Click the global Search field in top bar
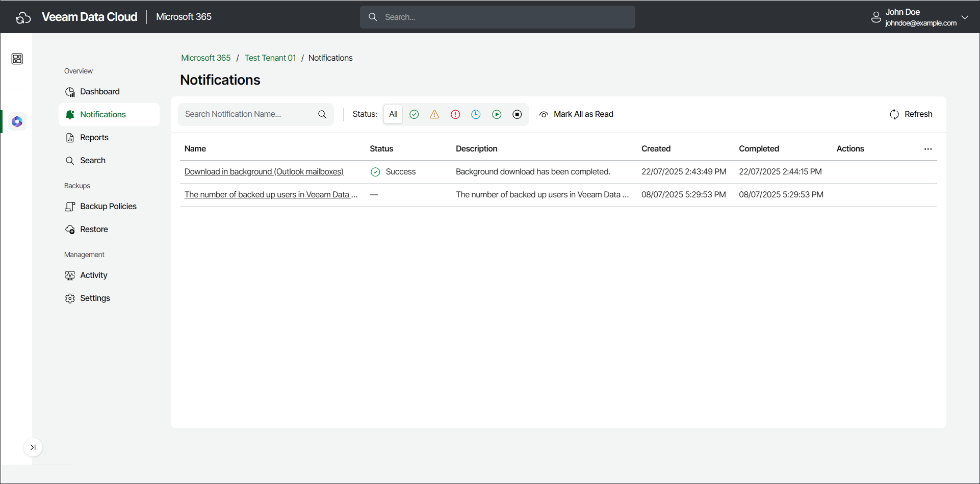The image size is (980, 484). (x=498, y=17)
